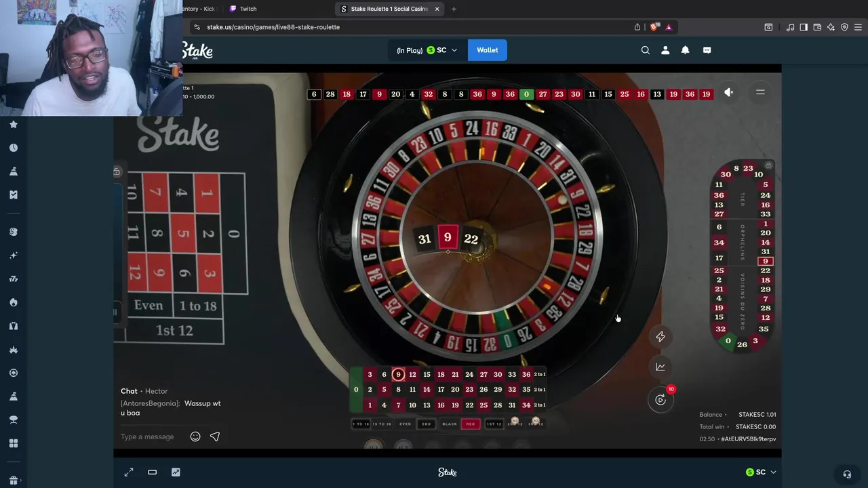Open the site chat bubble icon
The width and height of the screenshot is (868, 488).
tap(707, 50)
